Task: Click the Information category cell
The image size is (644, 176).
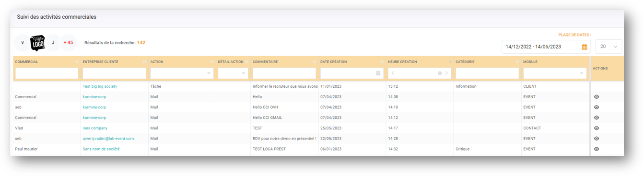Action: pyautogui.click(x=466, y=86)
